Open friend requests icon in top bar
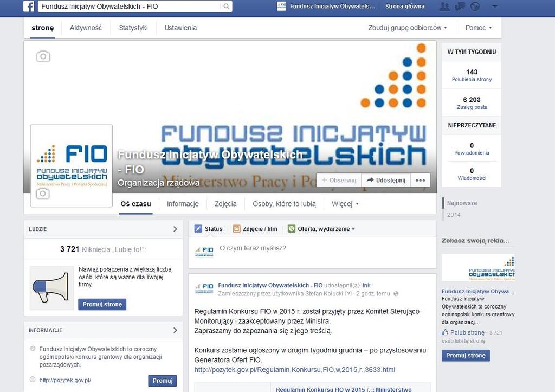The width and height of the screenshot is (555, 392). point(444,7)
